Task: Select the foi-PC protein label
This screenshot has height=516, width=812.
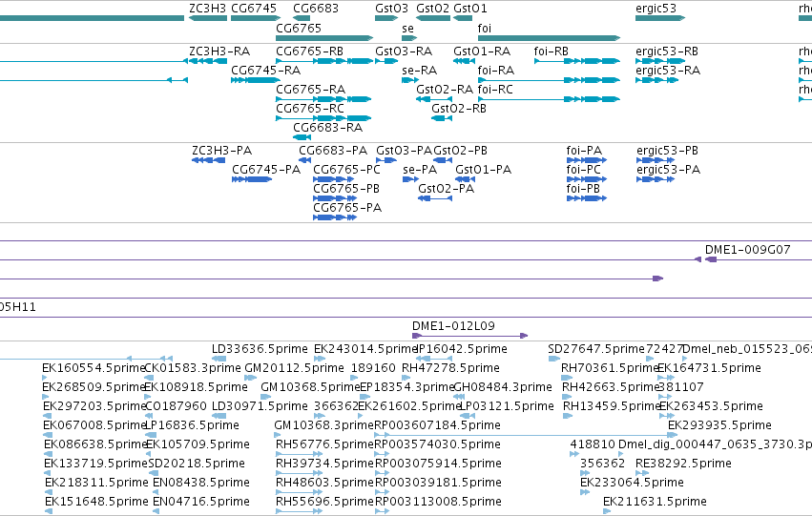Action: click(x=584, y=170)
